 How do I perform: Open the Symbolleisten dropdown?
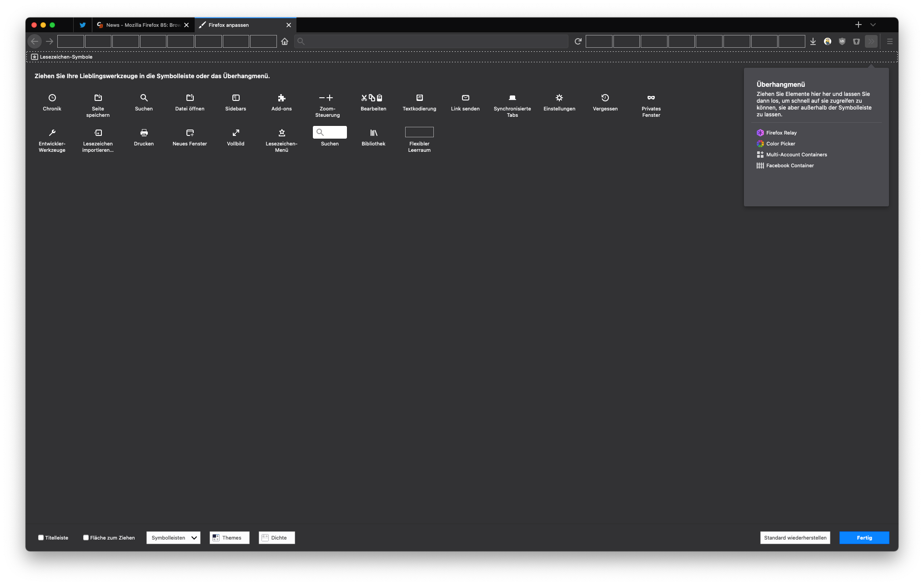173,538
